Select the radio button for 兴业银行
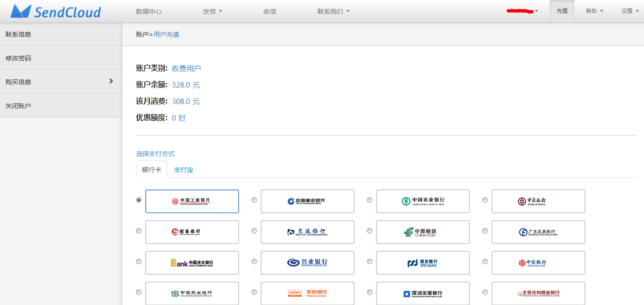Viewport: 644px width, 305px height. tap(254, 261)
